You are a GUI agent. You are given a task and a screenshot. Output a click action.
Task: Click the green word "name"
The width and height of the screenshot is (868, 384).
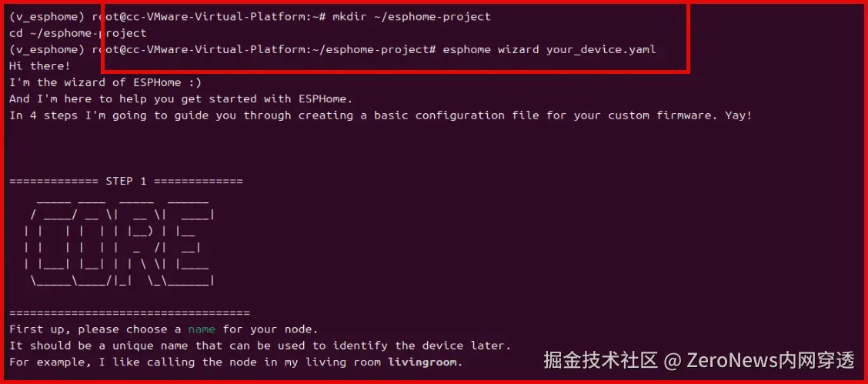(202, 329)
